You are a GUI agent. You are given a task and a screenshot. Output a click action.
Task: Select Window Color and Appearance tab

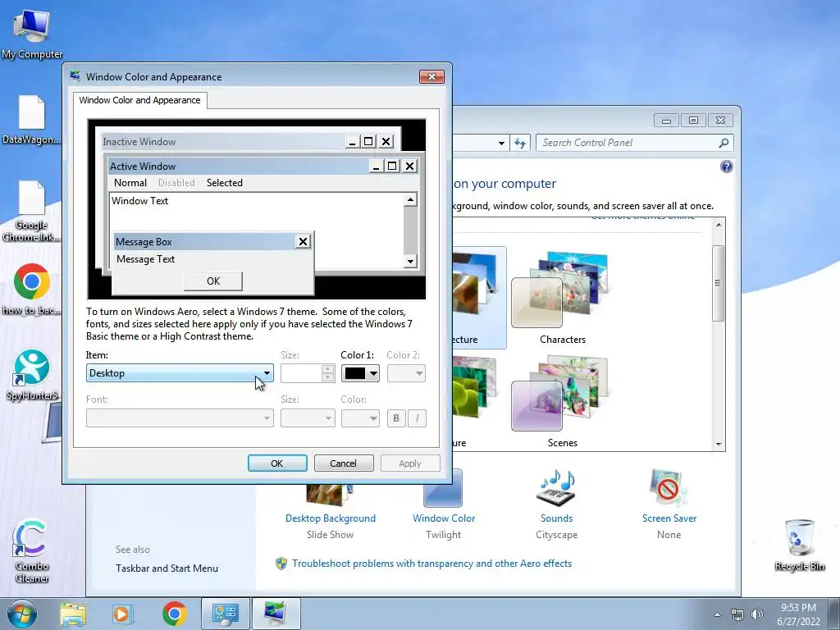tap(139, 100)
